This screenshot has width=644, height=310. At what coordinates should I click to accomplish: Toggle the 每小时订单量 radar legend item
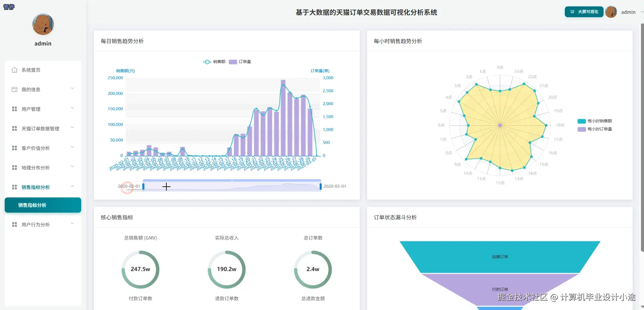(x=595, y=129)
